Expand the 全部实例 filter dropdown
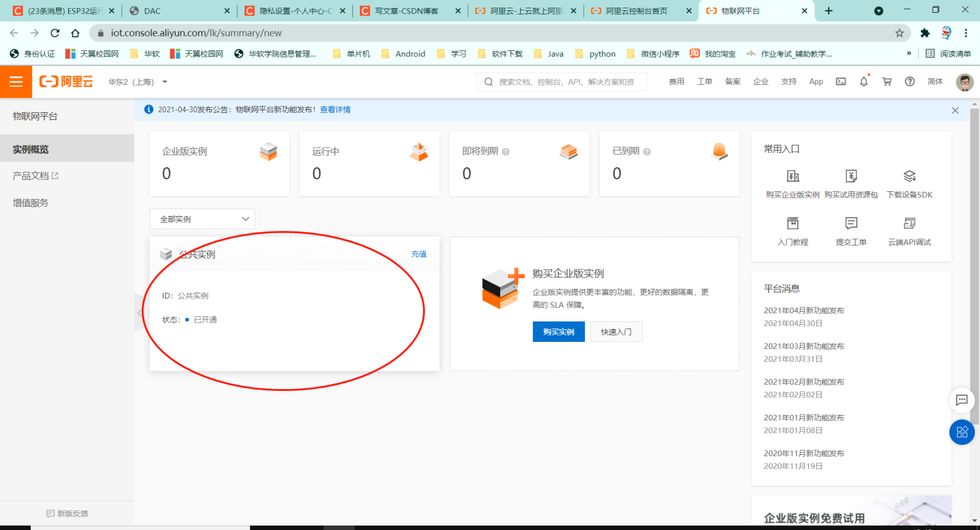Screen dimensions: 980x530 tap(202, 219)
